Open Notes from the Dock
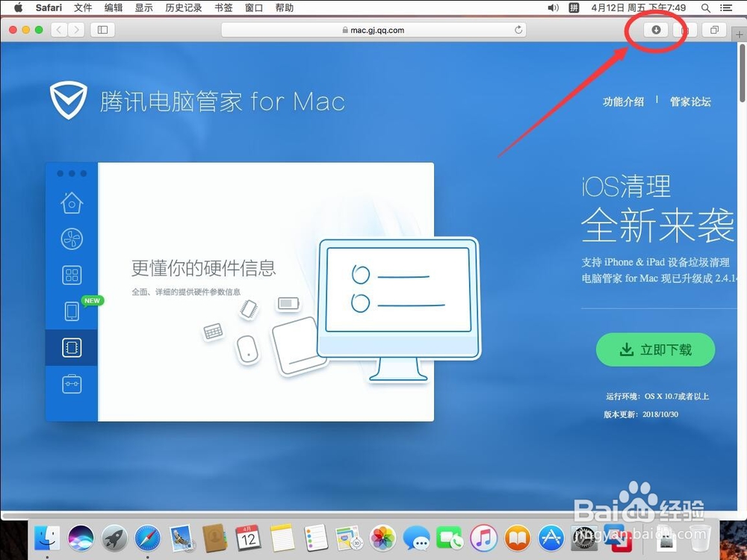The image size is (747, 560). [x=282, y=538]
